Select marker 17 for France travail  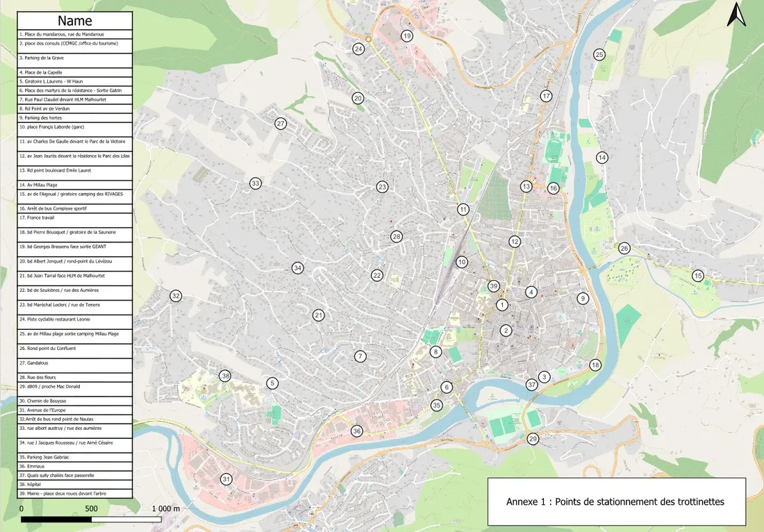(x=546, y=96)
